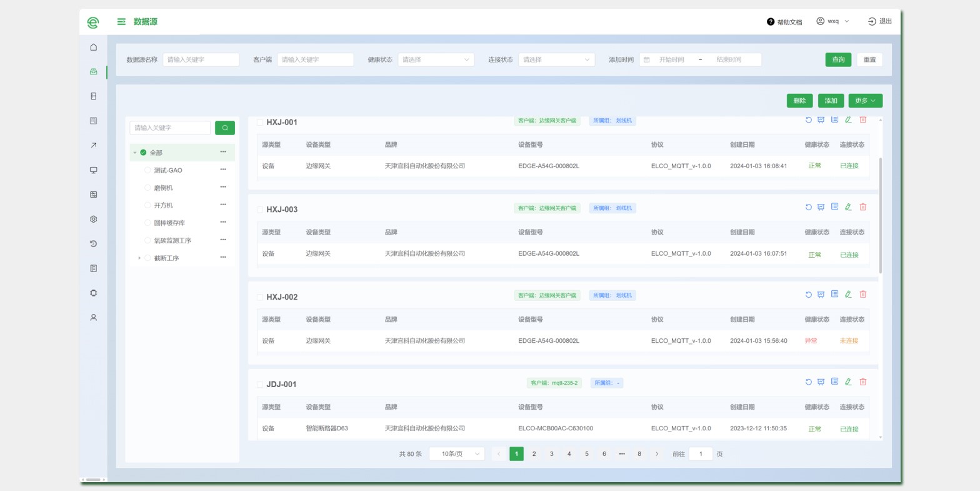Open the list details icon for HXJ-003
The height and width of the screenshot is (491, 980).
coord(834,206)
